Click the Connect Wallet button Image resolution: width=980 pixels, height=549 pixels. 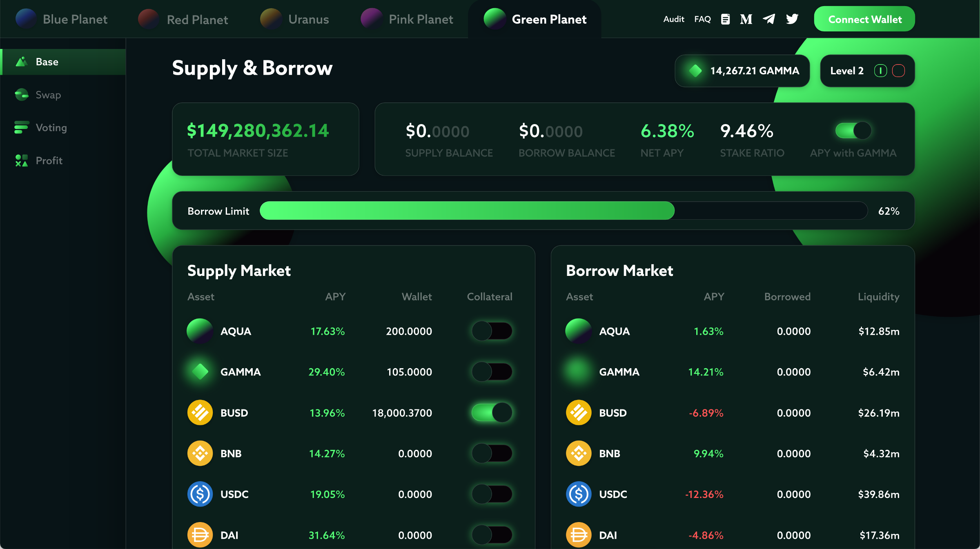[x=864, y=19]
